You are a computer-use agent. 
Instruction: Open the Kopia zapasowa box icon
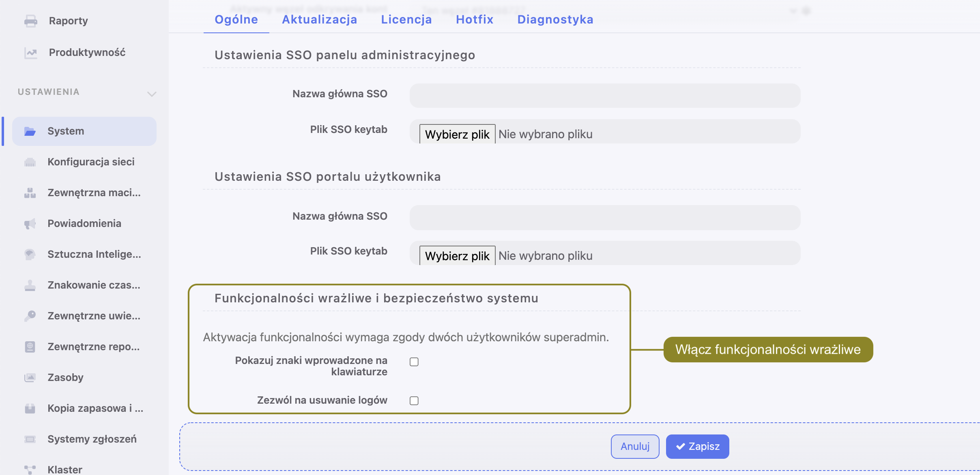[x=30, y=409]
